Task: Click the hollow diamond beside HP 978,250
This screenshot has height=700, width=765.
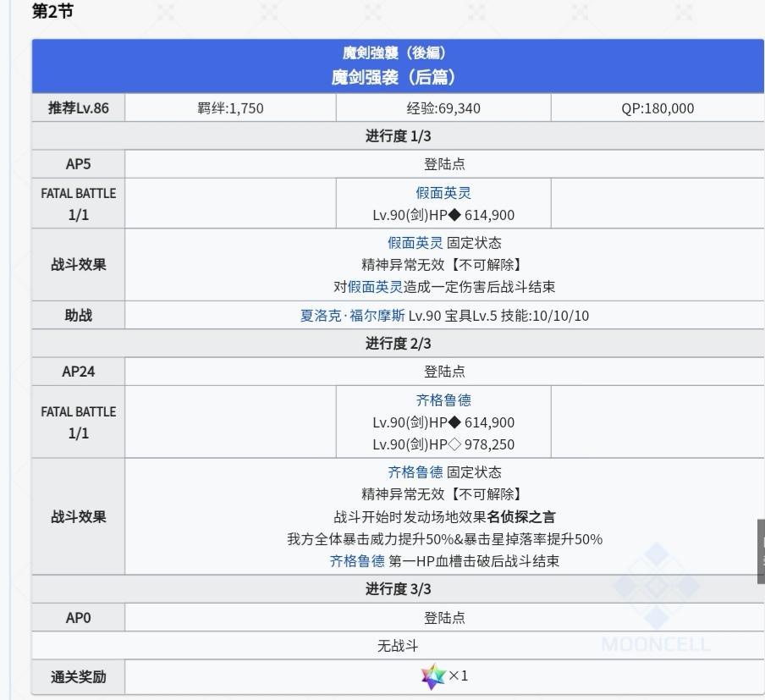Action: (454, 444)
